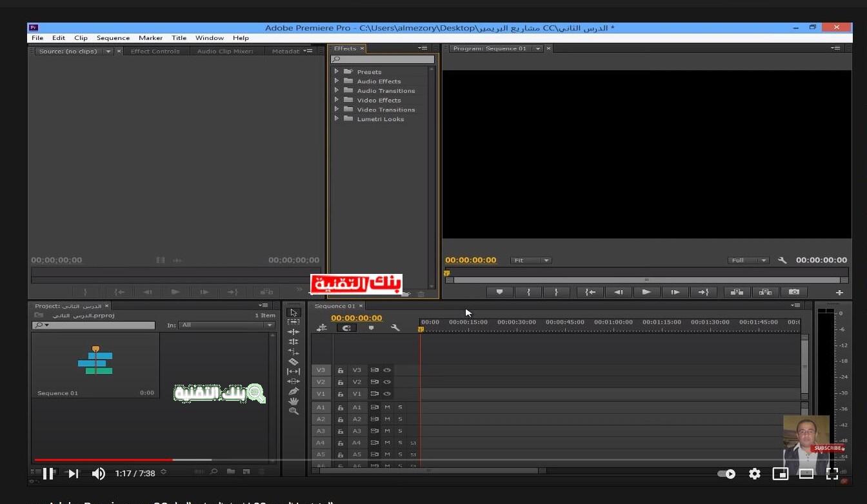Click the YouTube settings gear icon
867x504 pixels.
pos(754,474)
